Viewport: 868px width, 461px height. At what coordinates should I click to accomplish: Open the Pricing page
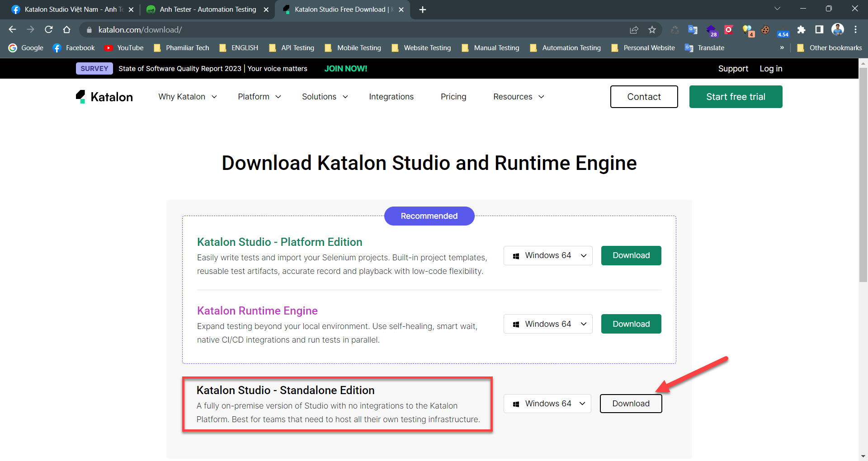click(x=453, y=97)
